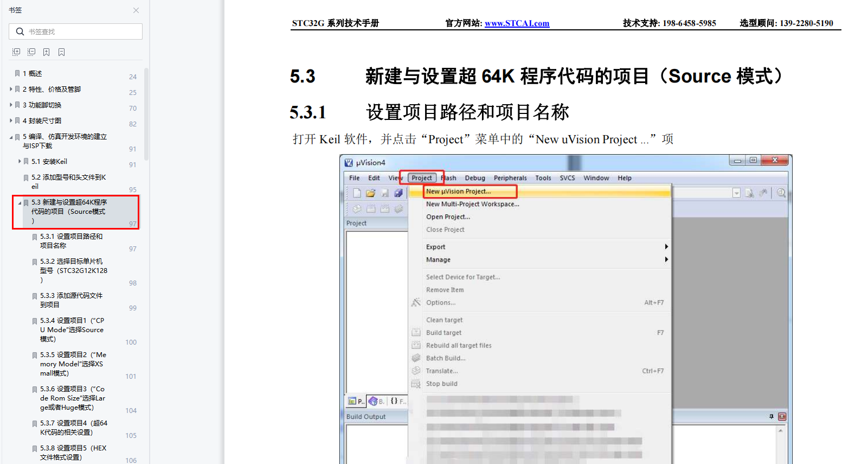
Task: Expand the 5.1 安装Keil bookmark
Action: (x=20, y=161)
